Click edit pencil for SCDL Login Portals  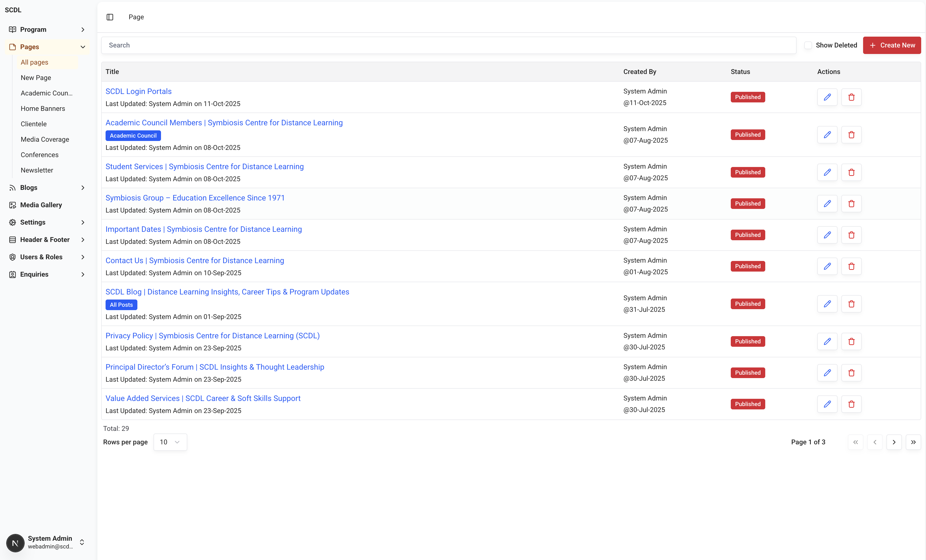[x=827, y=97]
